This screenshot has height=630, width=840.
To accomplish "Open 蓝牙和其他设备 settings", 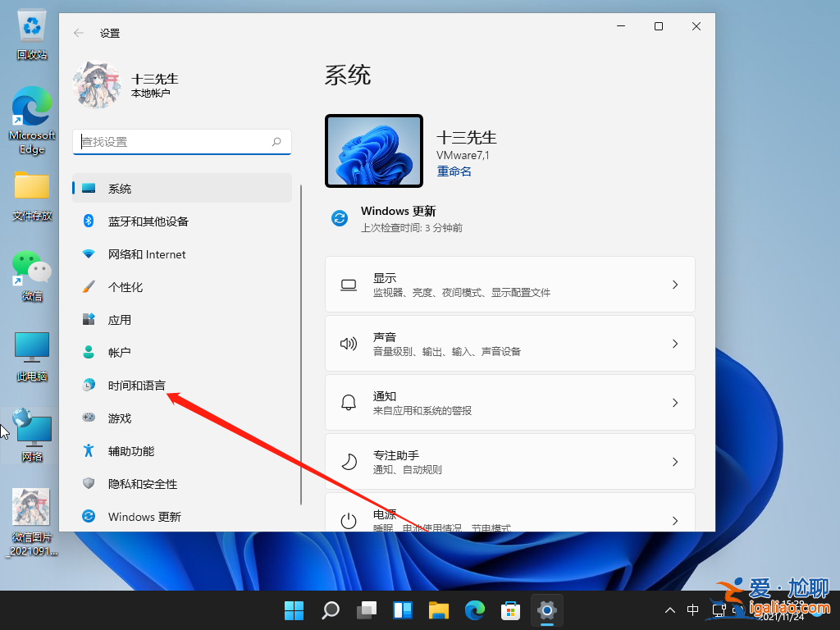I will [148, 221].
